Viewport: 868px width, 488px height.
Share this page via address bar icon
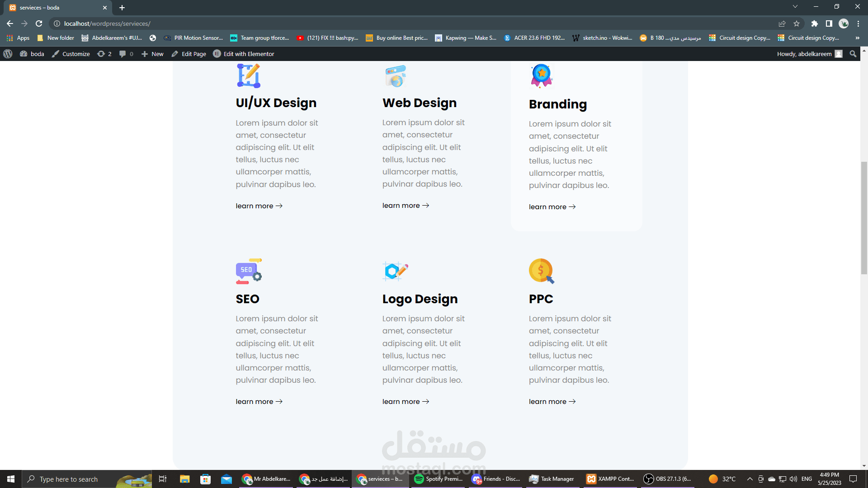(782, 23)
